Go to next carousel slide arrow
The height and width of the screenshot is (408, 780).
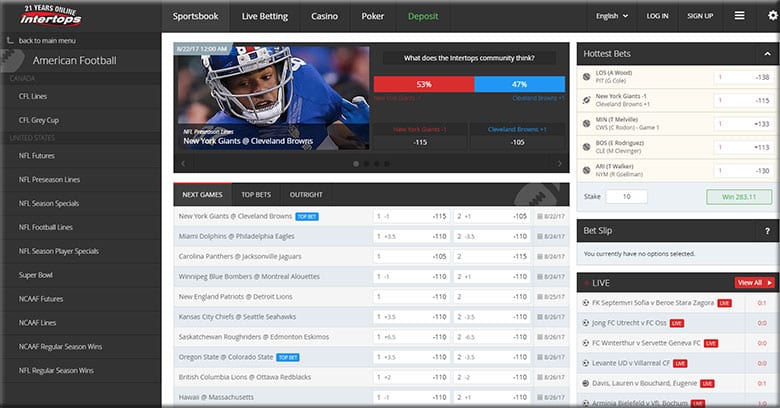point(560,163)
